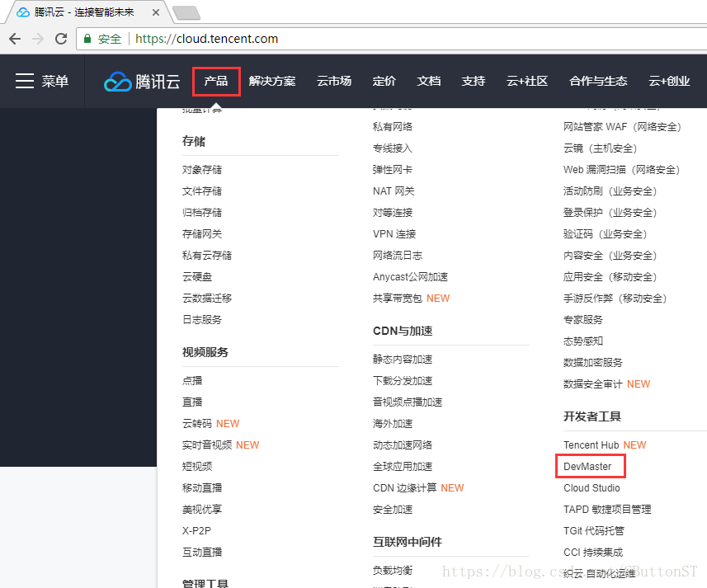Viewport: 707px width, 588px height.
Task: Open 弹性网卡 product link
Action: pos(393,170)
